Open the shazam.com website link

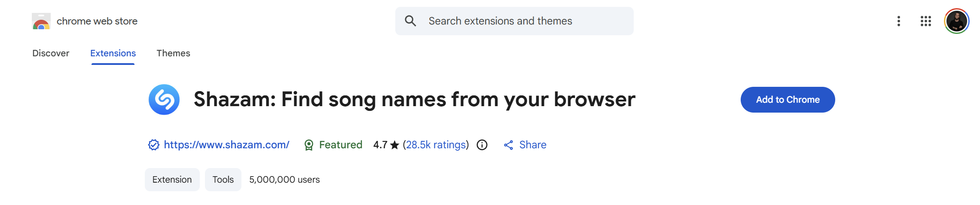[226, 145]
